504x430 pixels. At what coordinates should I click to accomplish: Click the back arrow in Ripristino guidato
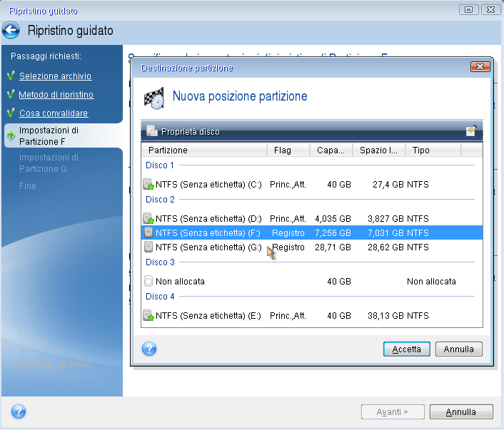click(11, 31)
